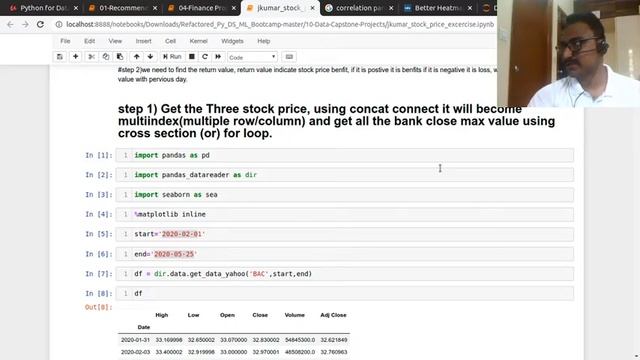This screenshot has width=640, height=360.
Task: Focus the localhost:8888 address bar
Action: 280,24
